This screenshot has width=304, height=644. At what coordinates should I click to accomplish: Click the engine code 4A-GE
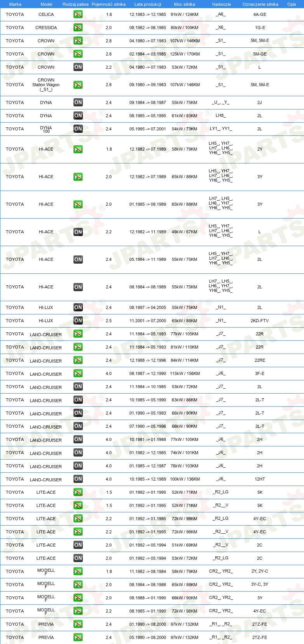[x=260, y=14]
